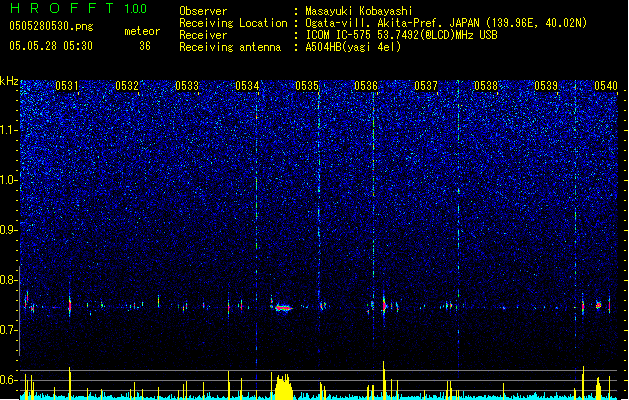Click the 0.9 kHz axis tick label
The image size is (629, 400).
click(9, 230)
